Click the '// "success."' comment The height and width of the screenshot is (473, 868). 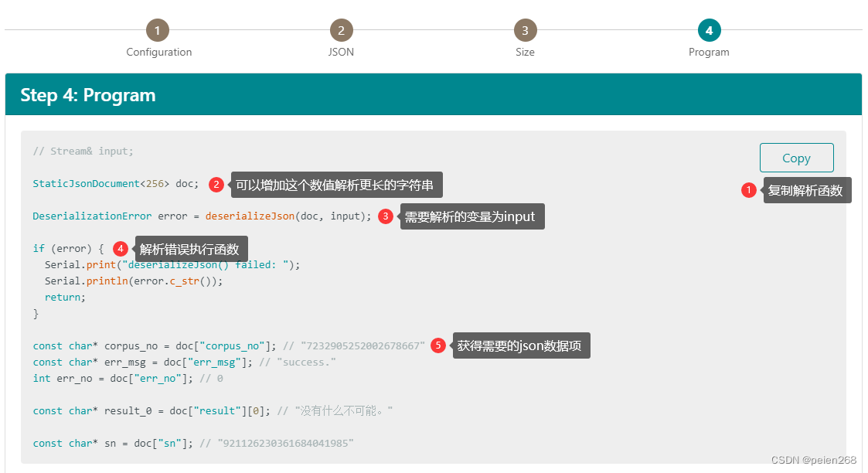coord(298,362)
